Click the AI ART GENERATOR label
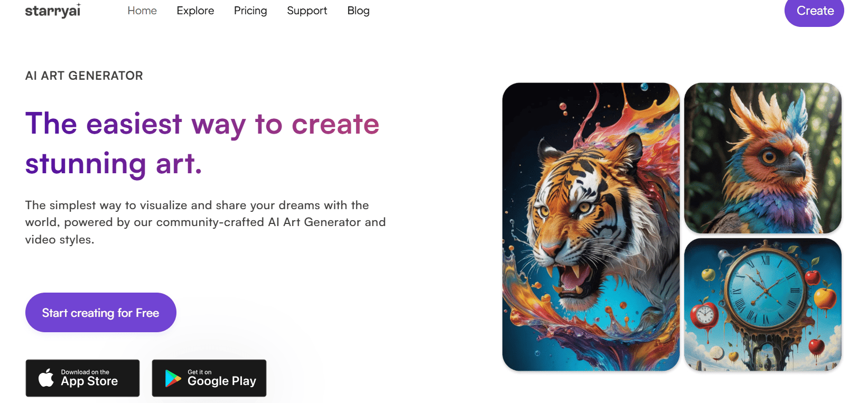The height and width of the screenshot is (403, 868). click(84, 76)
